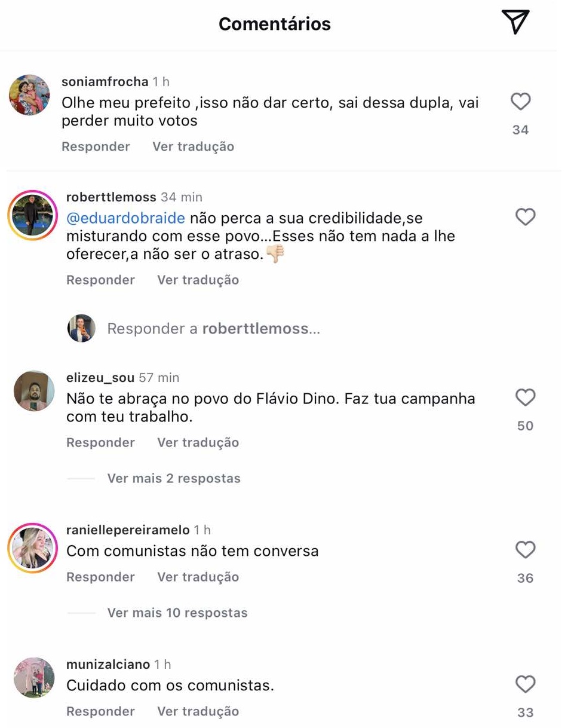574x728 pixels.
Task: View ranielleperreiramelo's story ring avatar
Action: click(32, 548)
